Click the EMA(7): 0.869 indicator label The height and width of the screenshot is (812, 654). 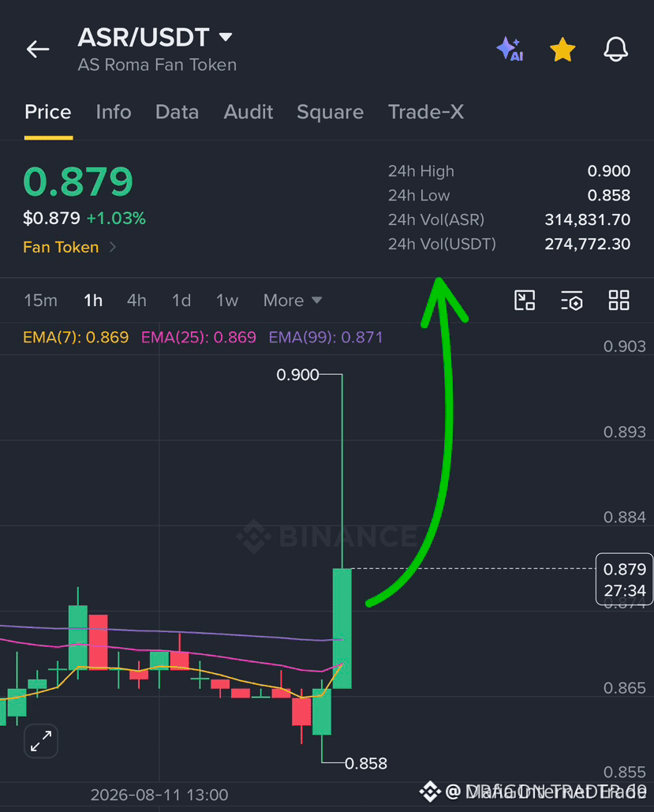pos(76,338)
